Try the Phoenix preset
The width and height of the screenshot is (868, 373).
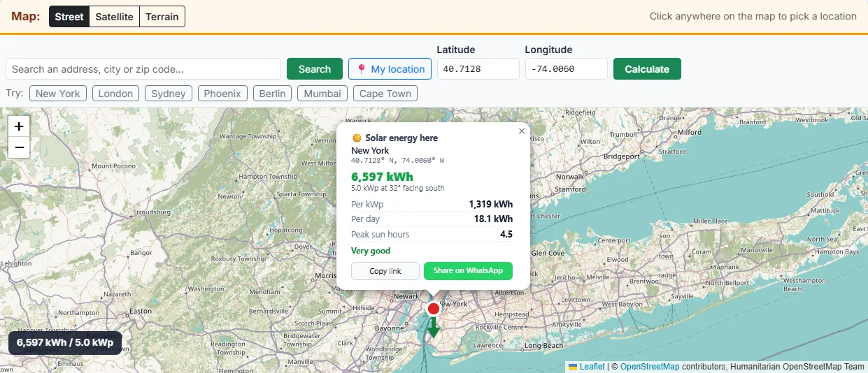(222, 94)
